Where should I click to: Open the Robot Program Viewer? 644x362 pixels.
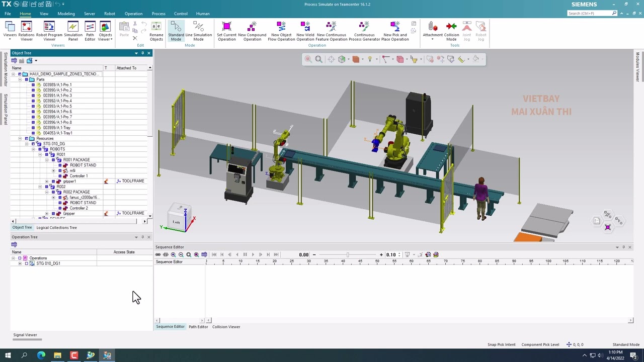[x=49, y=31]
